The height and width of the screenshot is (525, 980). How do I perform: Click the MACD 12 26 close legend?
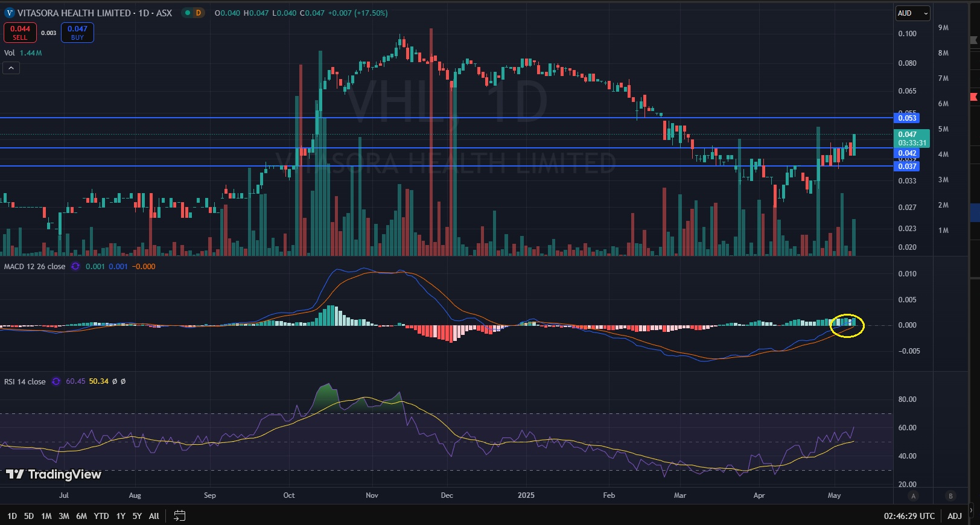click(x=34, y=266)
